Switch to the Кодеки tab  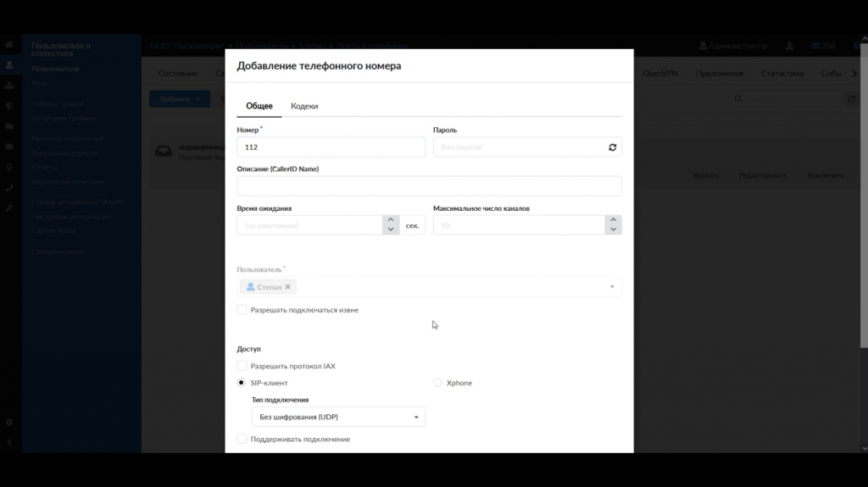click(x=304, y=106)
